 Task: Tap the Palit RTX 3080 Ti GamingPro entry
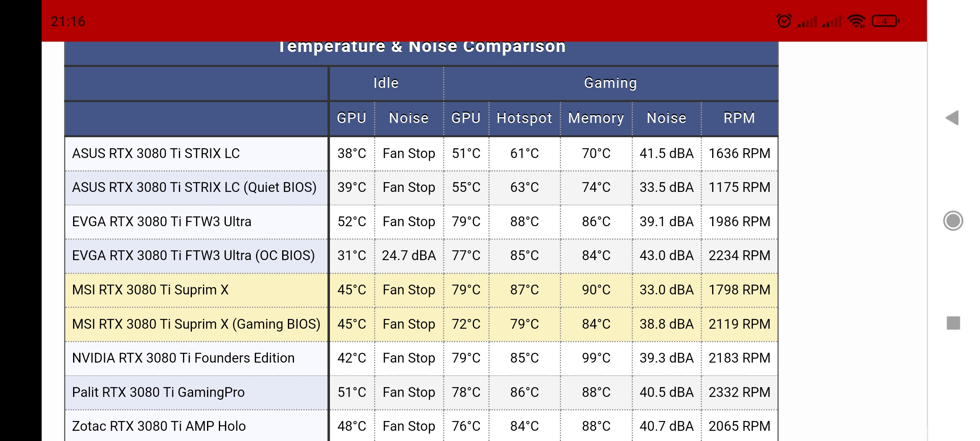click(158, 392)
